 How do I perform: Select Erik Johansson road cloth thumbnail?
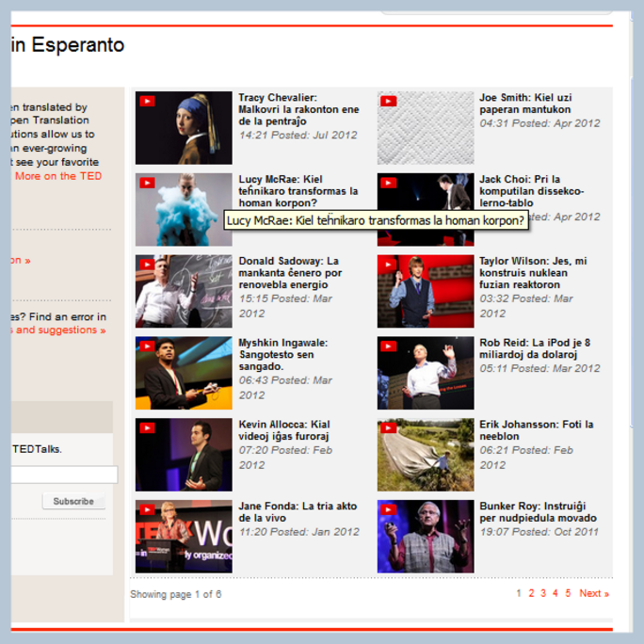[426, 455]
